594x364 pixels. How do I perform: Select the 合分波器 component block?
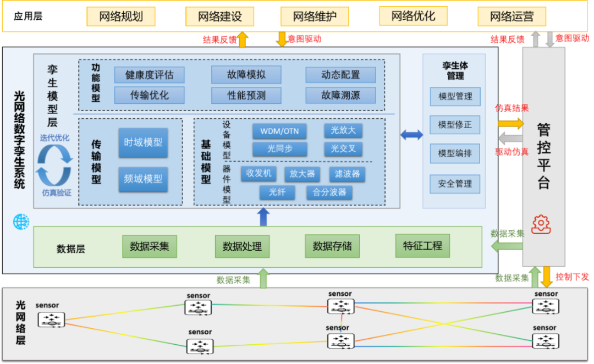click(x=329, y=192)
